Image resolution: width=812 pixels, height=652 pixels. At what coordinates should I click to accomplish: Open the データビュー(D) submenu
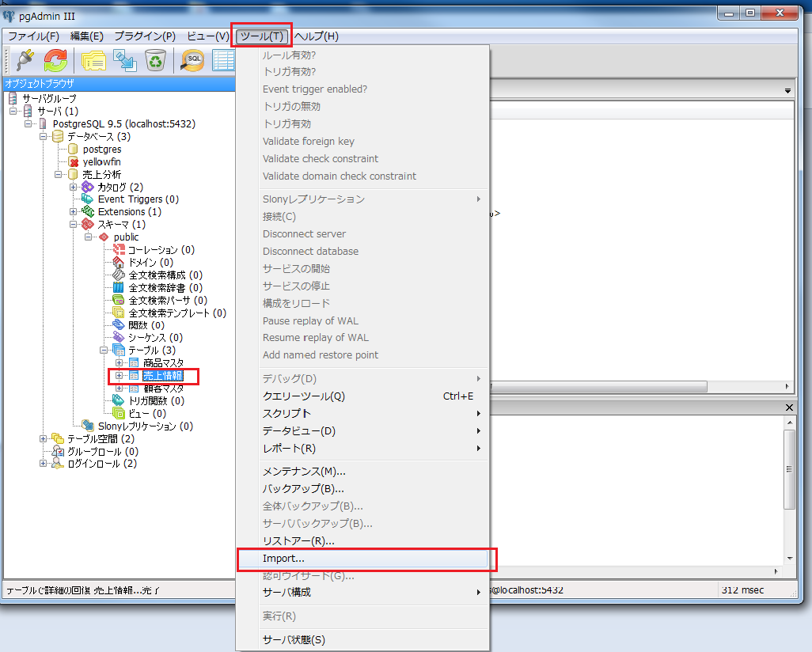pyautogui.click(x=362, y=431)
